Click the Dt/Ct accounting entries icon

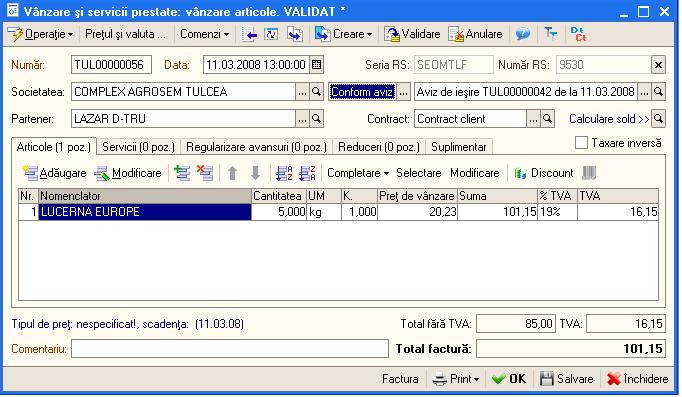click(x=578, y=34)
